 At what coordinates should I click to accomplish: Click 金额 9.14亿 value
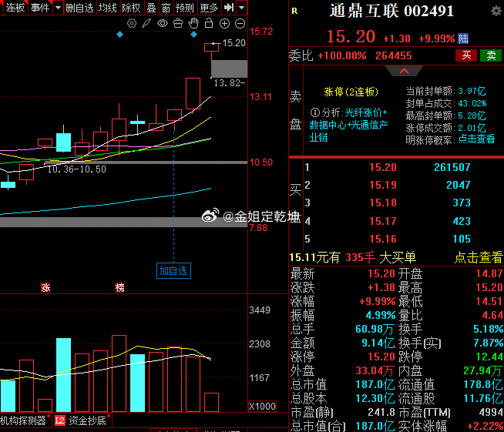click(378, 343)
